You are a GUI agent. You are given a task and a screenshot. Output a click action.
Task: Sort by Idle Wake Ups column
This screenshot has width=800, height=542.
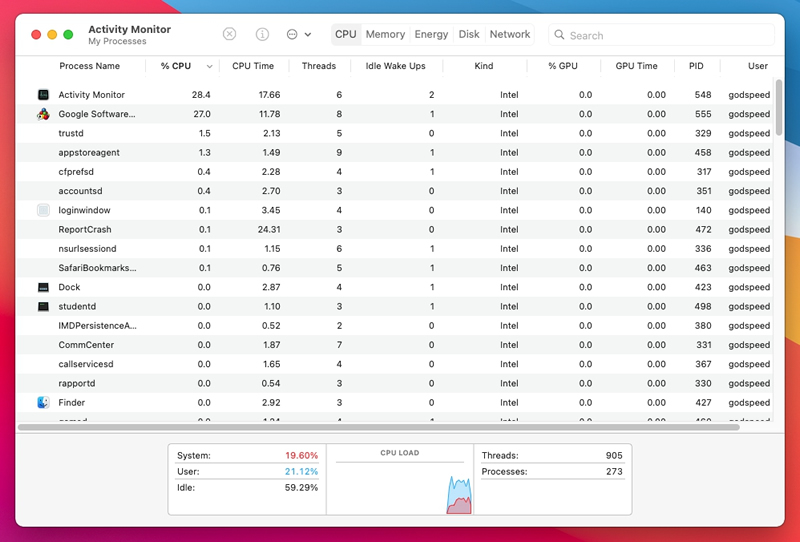point(395,66)
